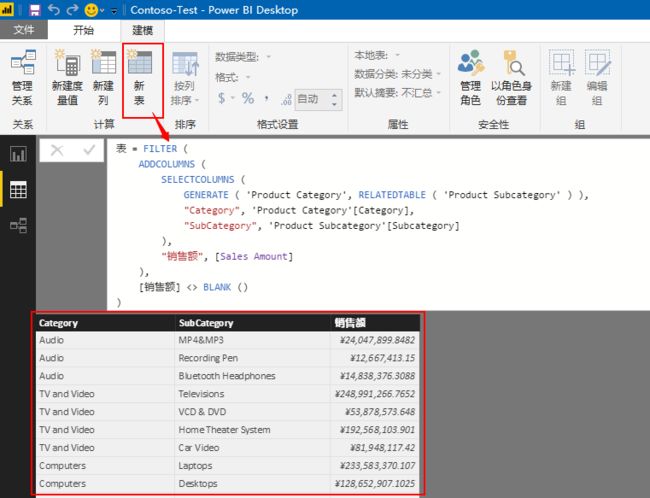The width and height of the screenshot is (650, 498).
Task: Click inside the DAX formula editor
Action: (x=378, y=225)
